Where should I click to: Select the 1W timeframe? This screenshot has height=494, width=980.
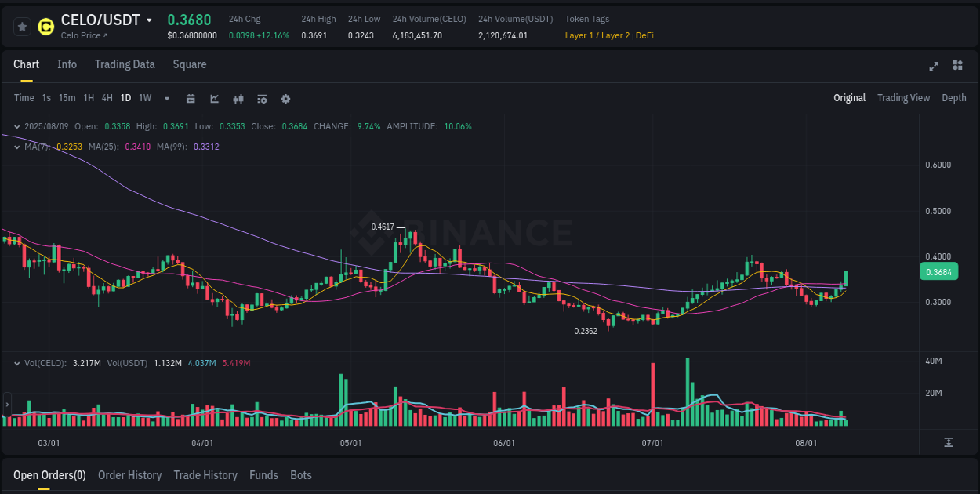coord(144,98)
